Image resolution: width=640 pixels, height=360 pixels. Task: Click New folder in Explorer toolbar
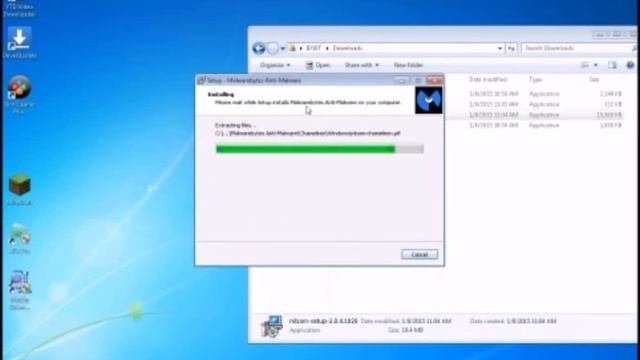(x=408, y=65)
